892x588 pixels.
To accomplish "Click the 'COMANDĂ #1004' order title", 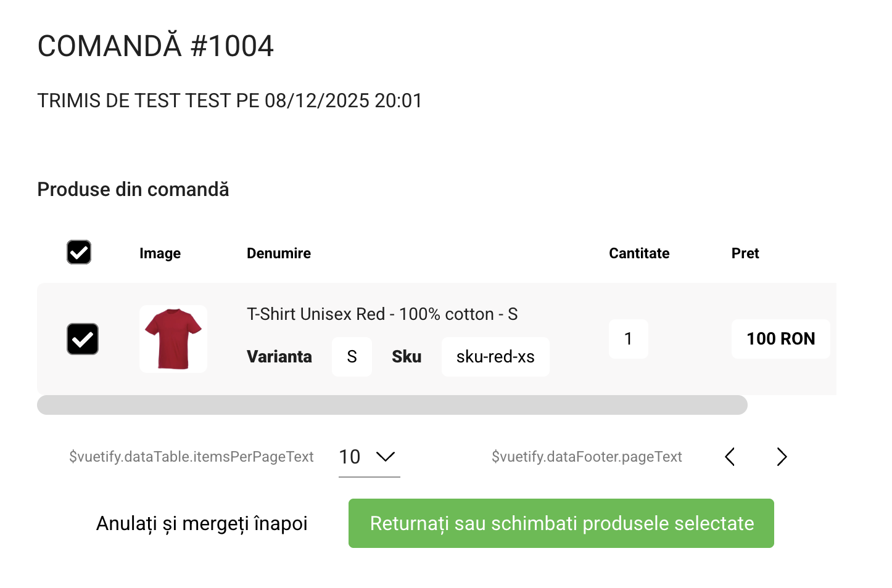I will pos(155,46).
